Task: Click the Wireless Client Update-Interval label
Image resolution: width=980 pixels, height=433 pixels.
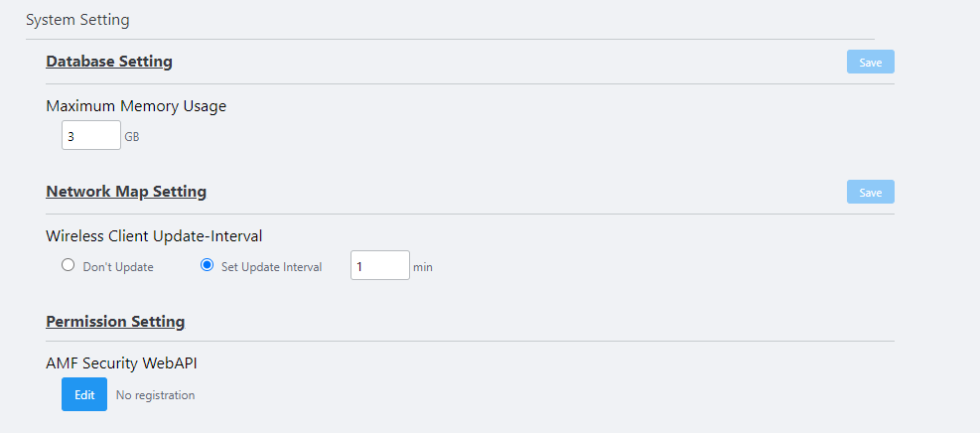Action: pyautogui.click(x=154, y=236)
